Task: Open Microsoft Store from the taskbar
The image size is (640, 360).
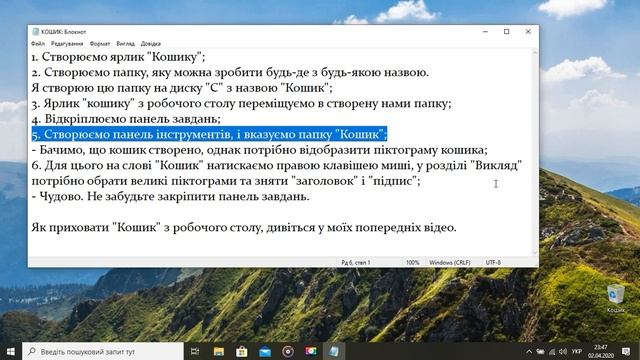Action: tap(242, 351)
